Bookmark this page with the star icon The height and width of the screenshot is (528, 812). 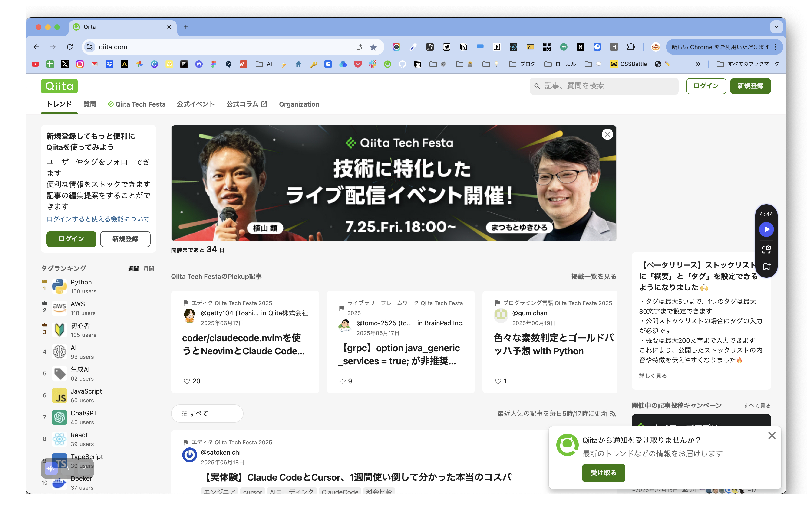pyautogui.click(x=373, y=47)
